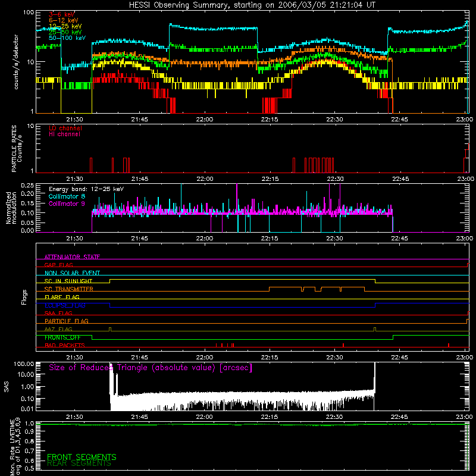Image resolution: width=476 pixels, height=476 pixels.
Task: Select the 'SC IN SUNLIGHT' flag label
Action: coord(68,281)
